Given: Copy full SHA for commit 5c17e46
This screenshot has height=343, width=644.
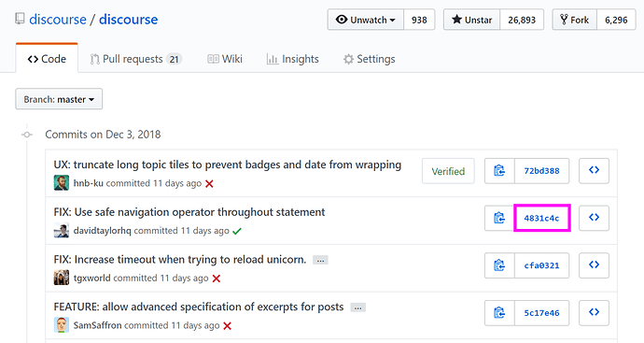Looking at the screenshot, I should click(499, 313).
